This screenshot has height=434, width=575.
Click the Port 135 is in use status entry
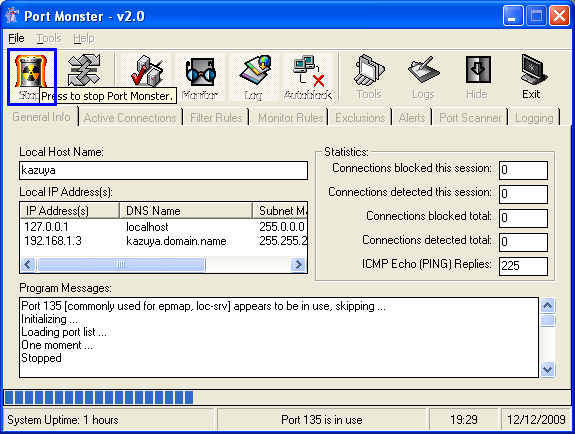click(x=322, y=419)
